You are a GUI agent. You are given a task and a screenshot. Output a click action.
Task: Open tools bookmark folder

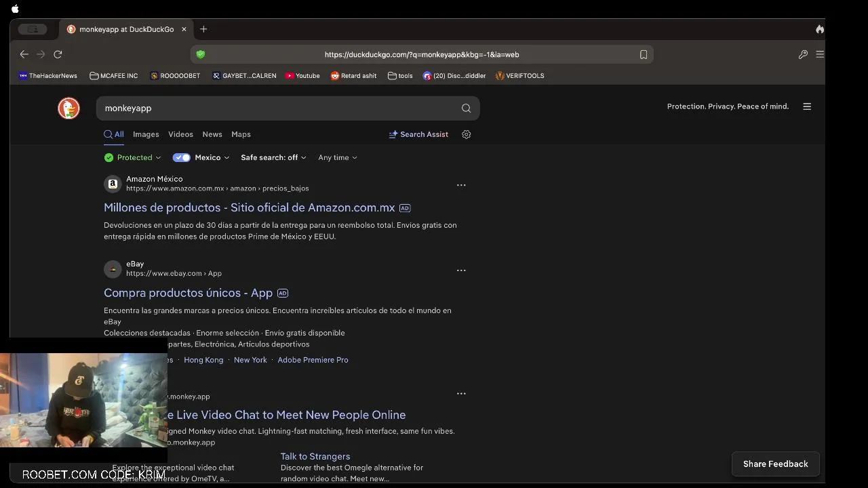tap(400, 76)
